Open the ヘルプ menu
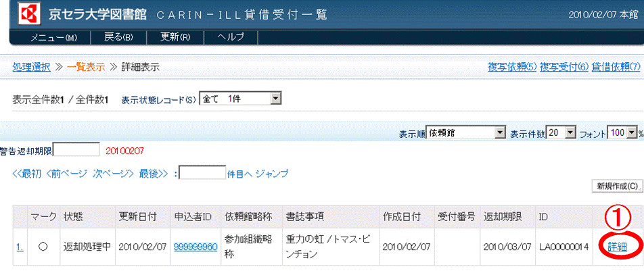644x271 pixels. (x=231, y=38)
